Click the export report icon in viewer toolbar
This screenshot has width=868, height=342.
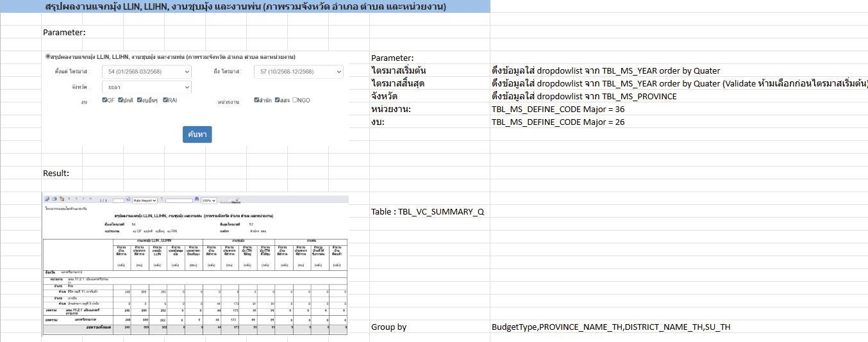tap(47, 200)
